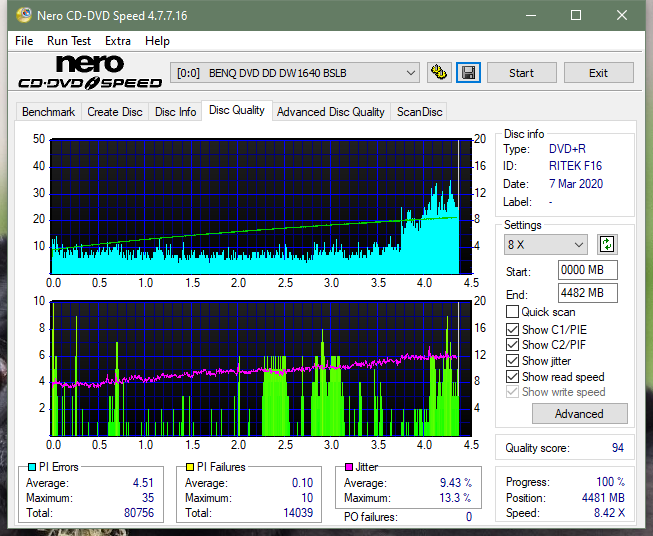
Task: Toggle Show jitter checkbox
Action: point(512,361)
